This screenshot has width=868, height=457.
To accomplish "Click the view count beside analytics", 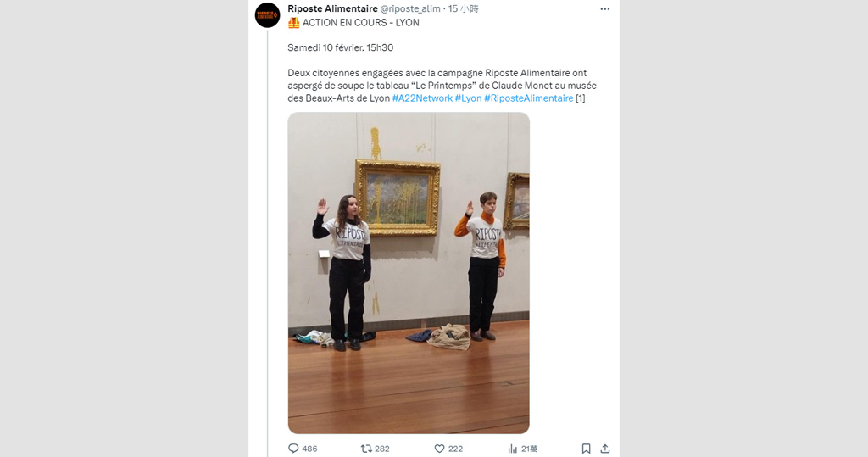I will 529,449.
